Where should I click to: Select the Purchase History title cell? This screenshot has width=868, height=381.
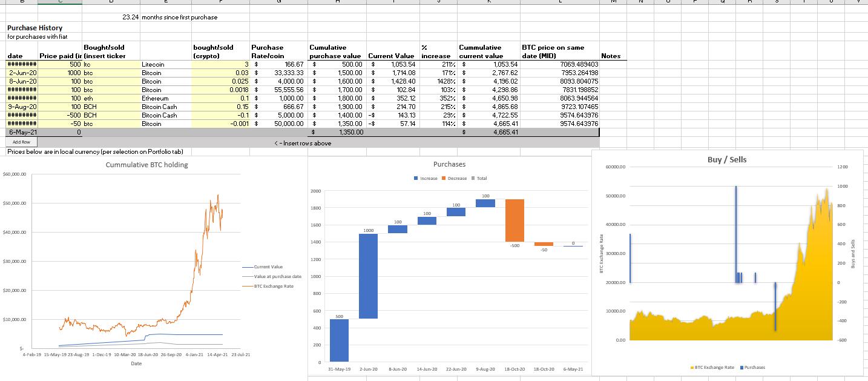33,28
